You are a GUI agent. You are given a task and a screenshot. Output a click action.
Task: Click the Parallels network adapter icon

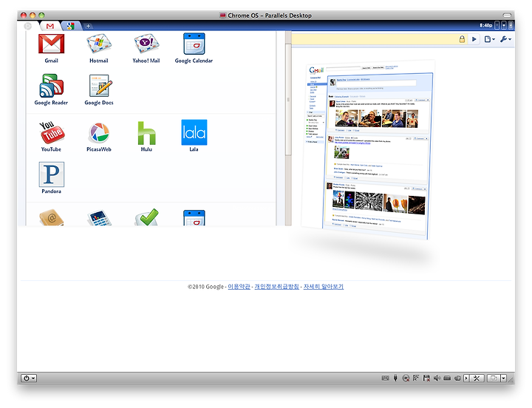(x=416, y=378)
